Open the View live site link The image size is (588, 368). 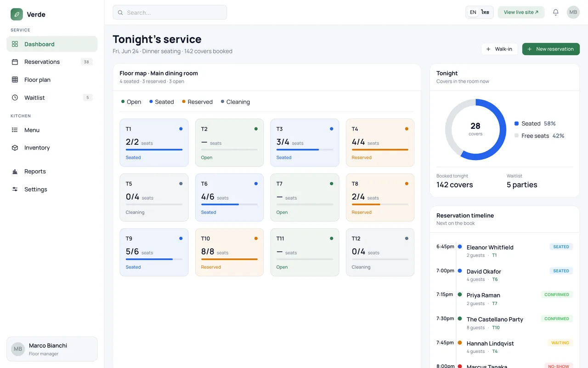pyautogui.click(x=521, y=12)
